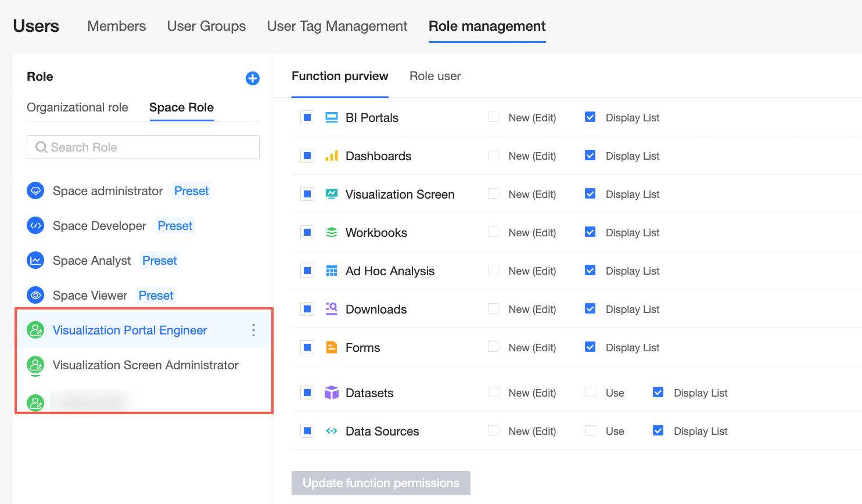Click the Space Viewer eye icon
862x504 pixels.
[35, 295]
